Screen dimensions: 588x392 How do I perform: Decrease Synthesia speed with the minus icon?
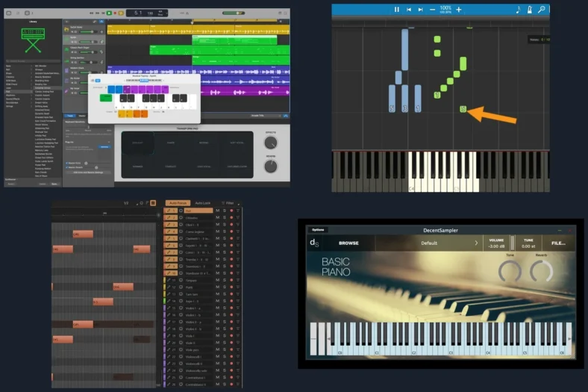pos(432,10)
